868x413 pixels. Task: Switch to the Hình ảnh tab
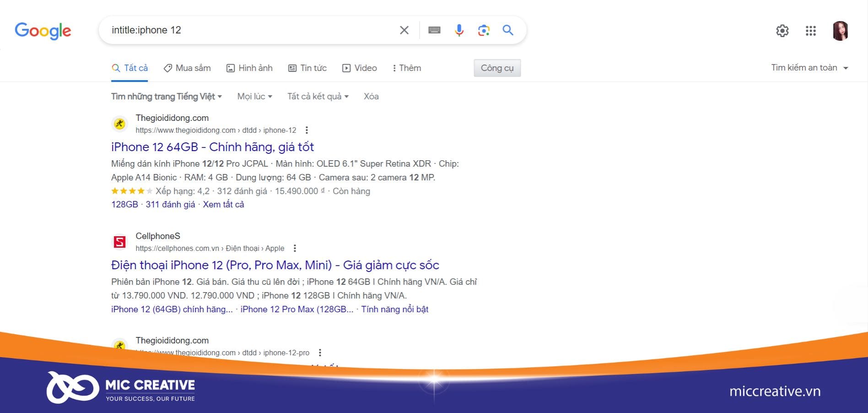[249, 68]
